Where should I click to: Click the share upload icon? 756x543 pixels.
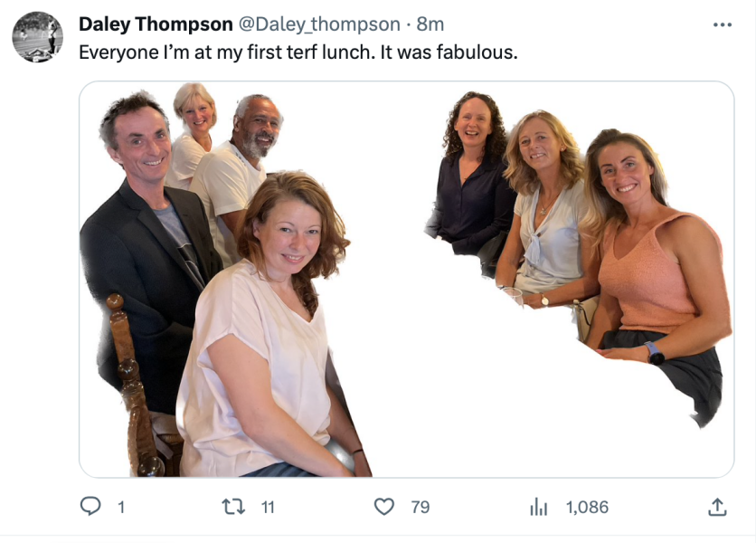[x=716, y=507]
